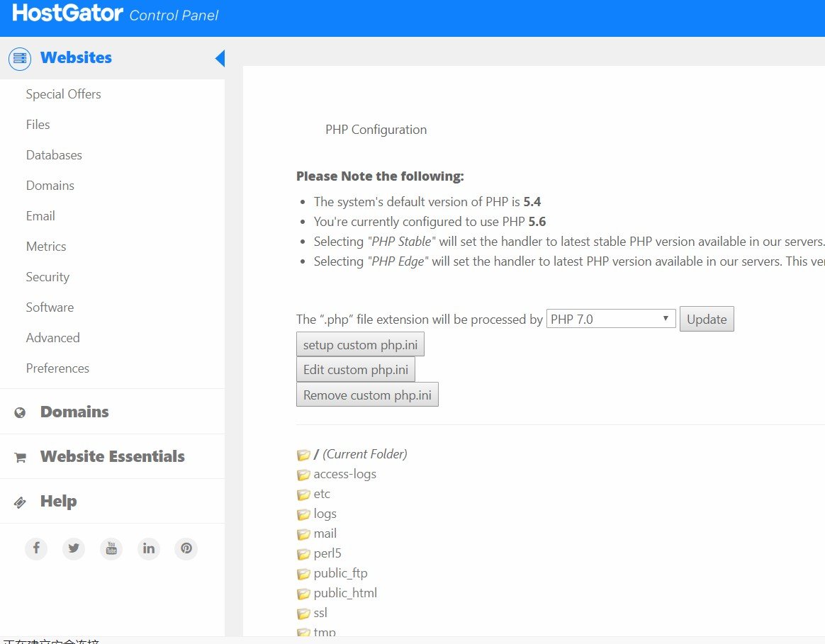Open the Facebook social icon
This screenshot has height=644, width=825.
pyautogui.click(x=36, y=548)
